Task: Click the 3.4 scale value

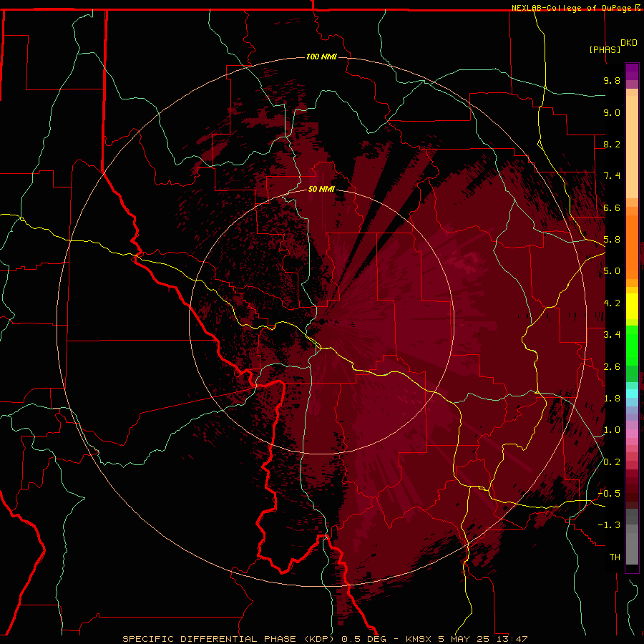Action: tap(612, 335)
